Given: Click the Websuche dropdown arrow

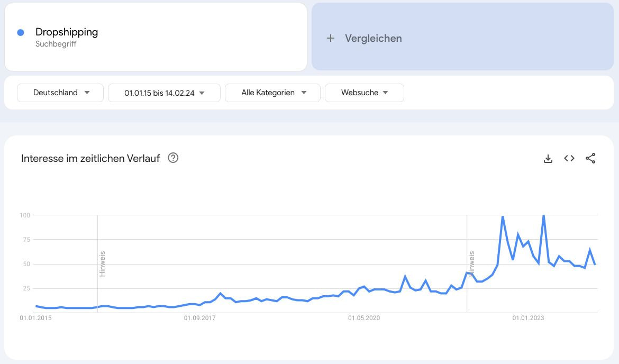Looking at the screenshot, I should 385,93.
